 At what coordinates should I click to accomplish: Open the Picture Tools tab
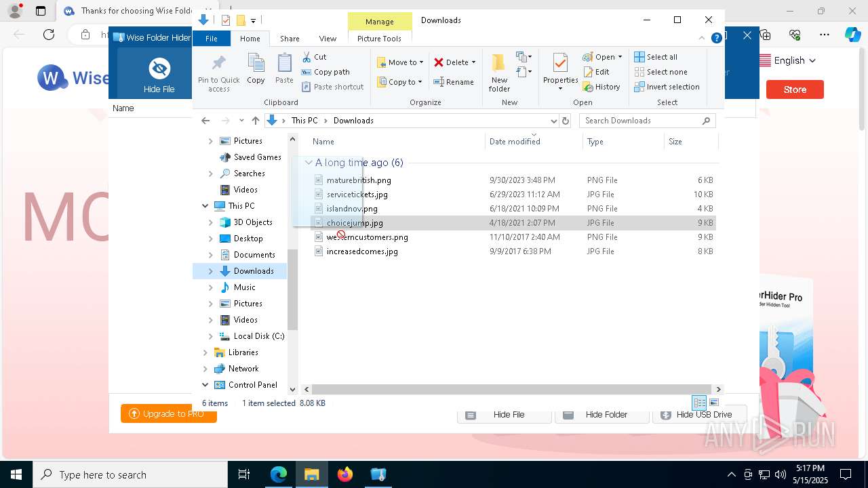[379, 39]
